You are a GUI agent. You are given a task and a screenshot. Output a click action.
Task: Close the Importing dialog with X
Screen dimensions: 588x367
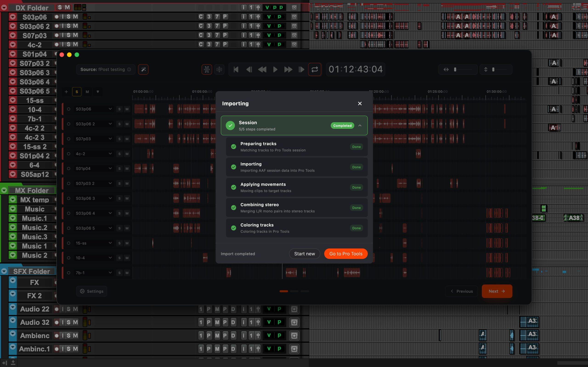pyautogui.click(x=360, y=103)
